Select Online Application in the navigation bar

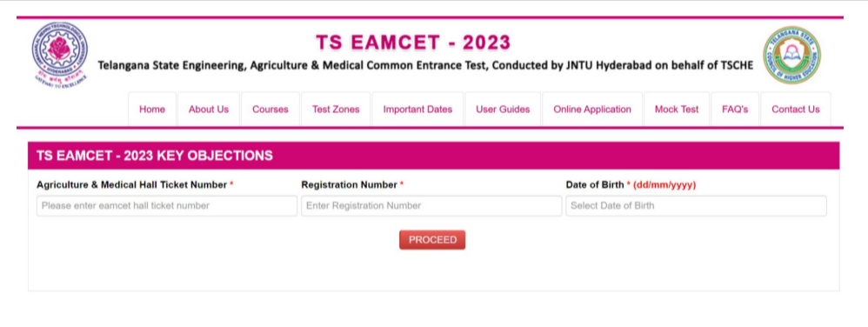(592, 110)
